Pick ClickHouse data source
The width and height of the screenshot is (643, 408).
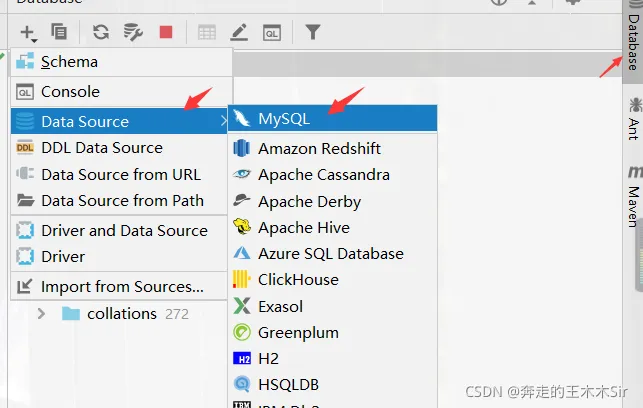pos(333,280)
